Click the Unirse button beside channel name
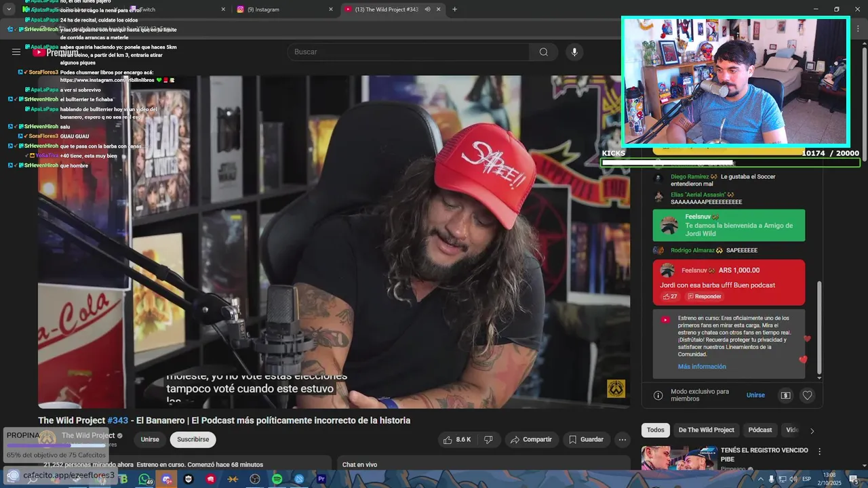Screen dimensions: 868x488 [x=150, y=439]
